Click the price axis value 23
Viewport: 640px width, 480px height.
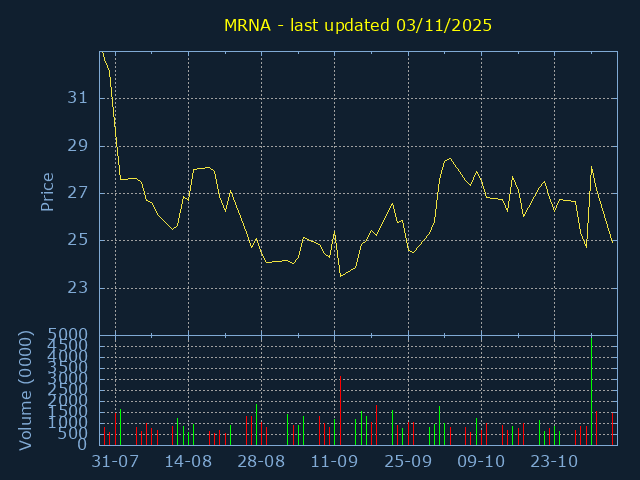(78, 288)
